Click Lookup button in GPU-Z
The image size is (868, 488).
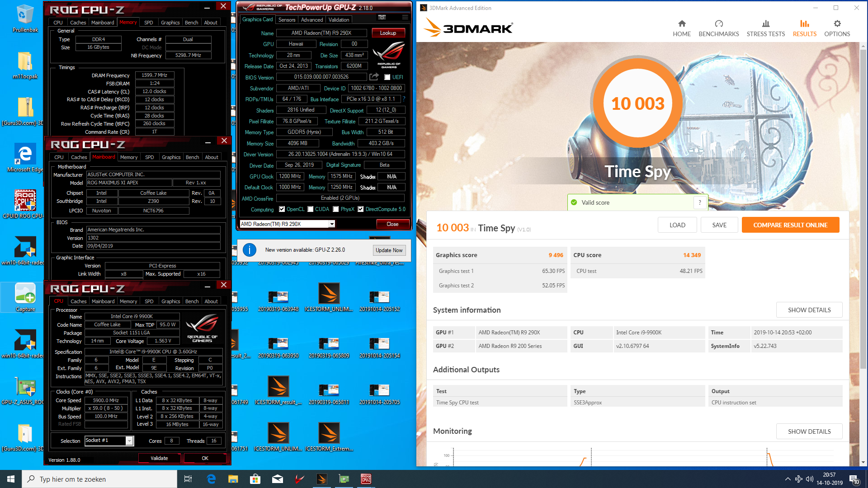click(x=388, y=33)
